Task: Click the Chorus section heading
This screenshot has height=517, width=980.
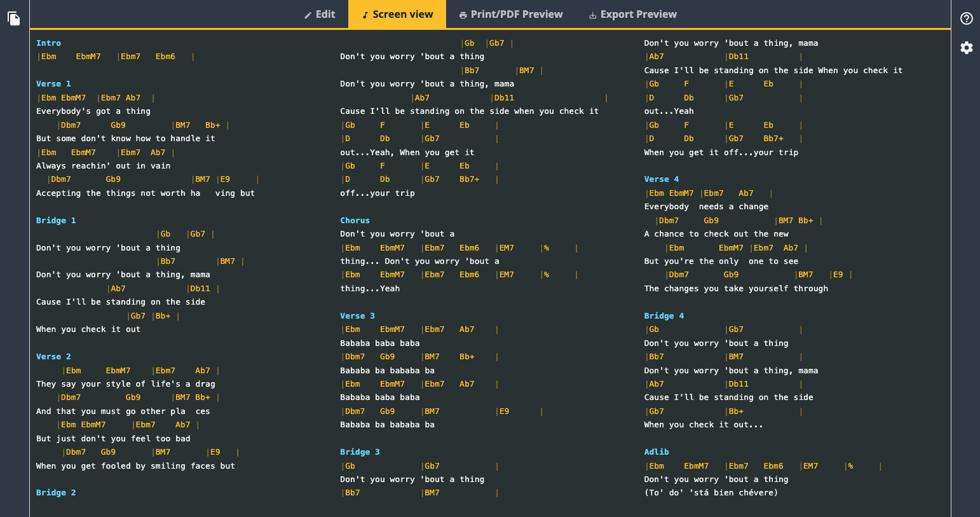Action: pos(355,221)
